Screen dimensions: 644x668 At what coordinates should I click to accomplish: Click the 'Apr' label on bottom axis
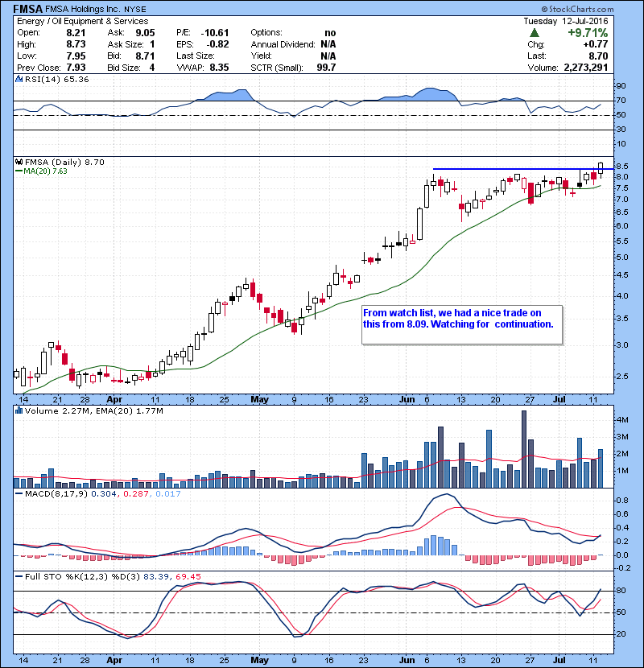click(114, 660)
